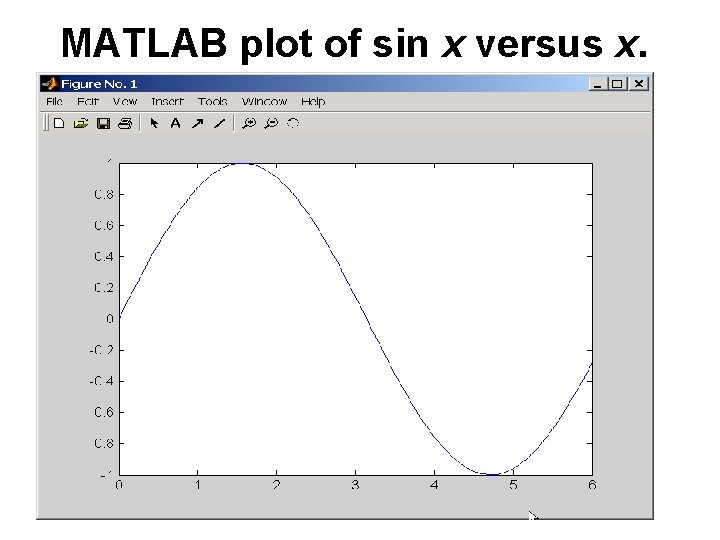Maximize the Figure No. 1 window
Image resolution: width=720 pixels, height=540 pixels.
617,84
